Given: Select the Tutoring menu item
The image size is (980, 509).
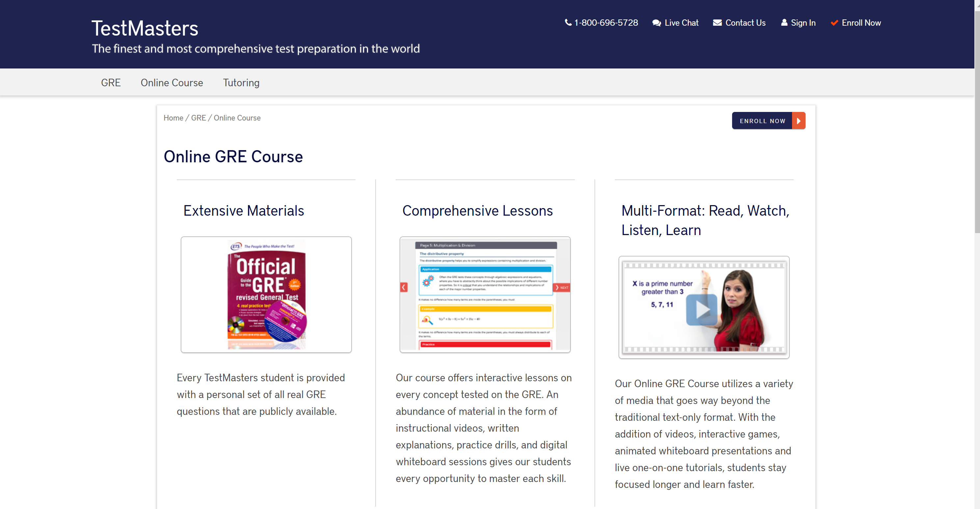Looking at the screenshot, I should tap(241, 83).
